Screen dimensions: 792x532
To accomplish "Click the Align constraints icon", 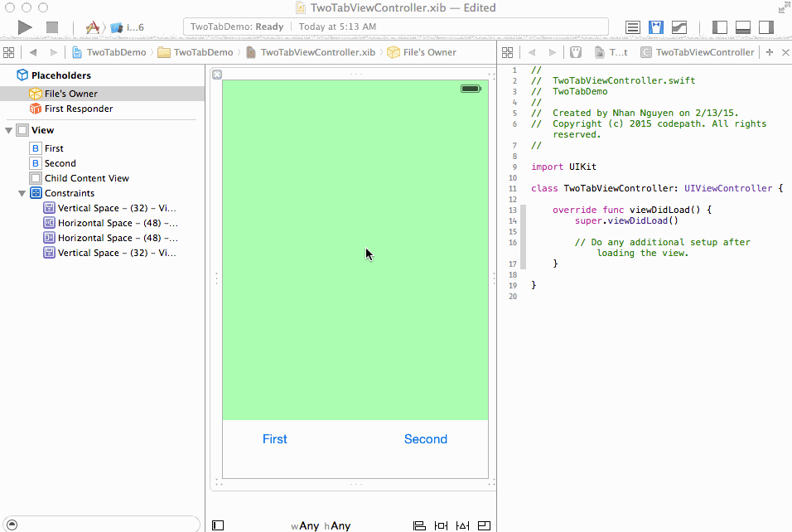I will 419,525.
